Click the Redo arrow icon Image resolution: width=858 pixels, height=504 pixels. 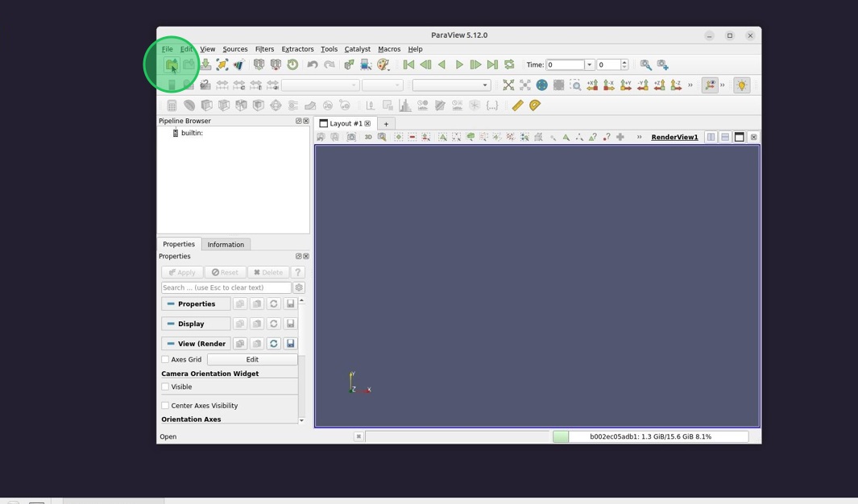[x=330, y=64]
